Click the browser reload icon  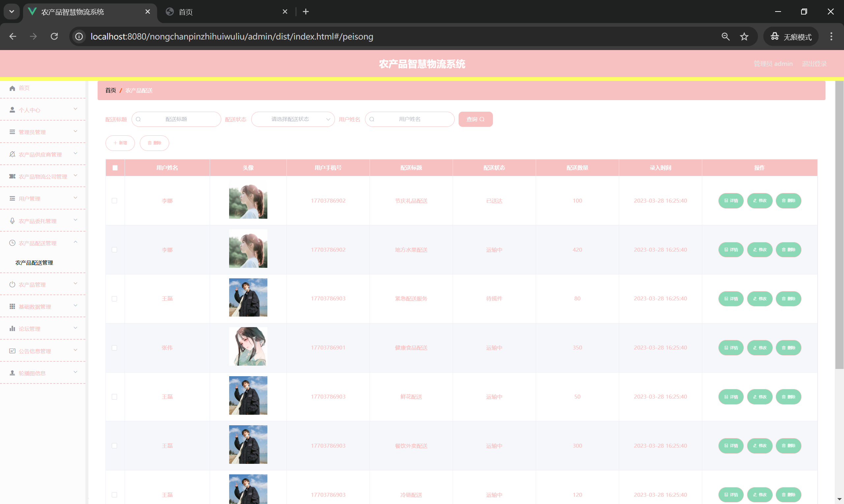[x=54, y=36]
